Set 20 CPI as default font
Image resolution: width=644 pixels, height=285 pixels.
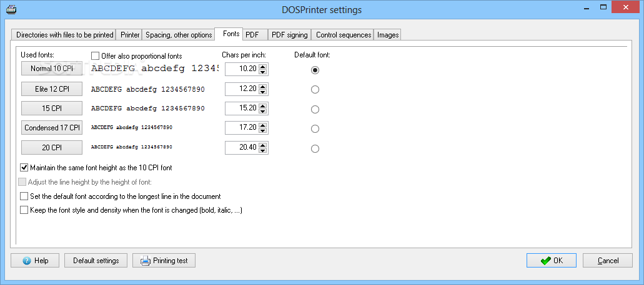pyautogui.click(x=315, y=148)
